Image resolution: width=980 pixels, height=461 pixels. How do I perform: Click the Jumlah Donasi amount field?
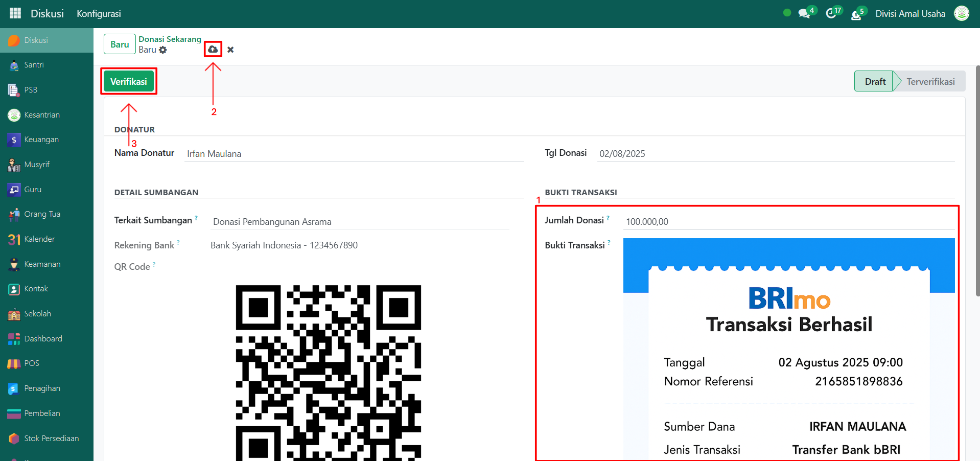788,222
